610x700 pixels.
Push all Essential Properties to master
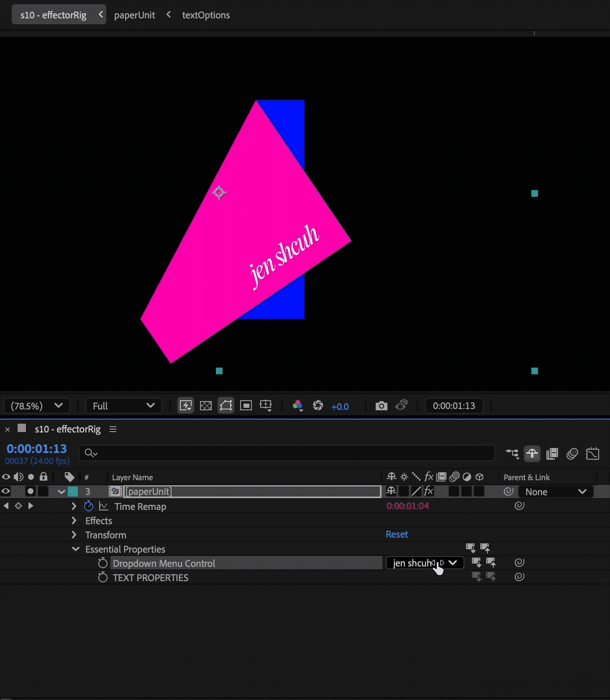(x=485, y=548)
